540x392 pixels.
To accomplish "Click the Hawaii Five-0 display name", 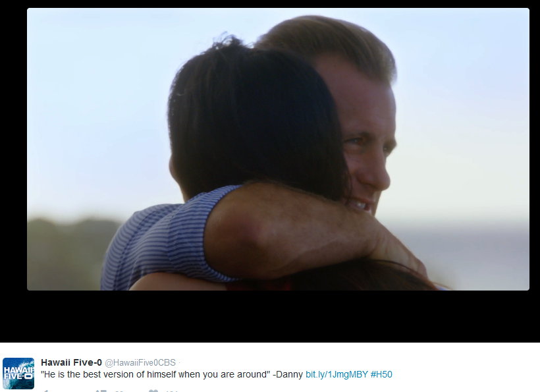I will 71,362.
